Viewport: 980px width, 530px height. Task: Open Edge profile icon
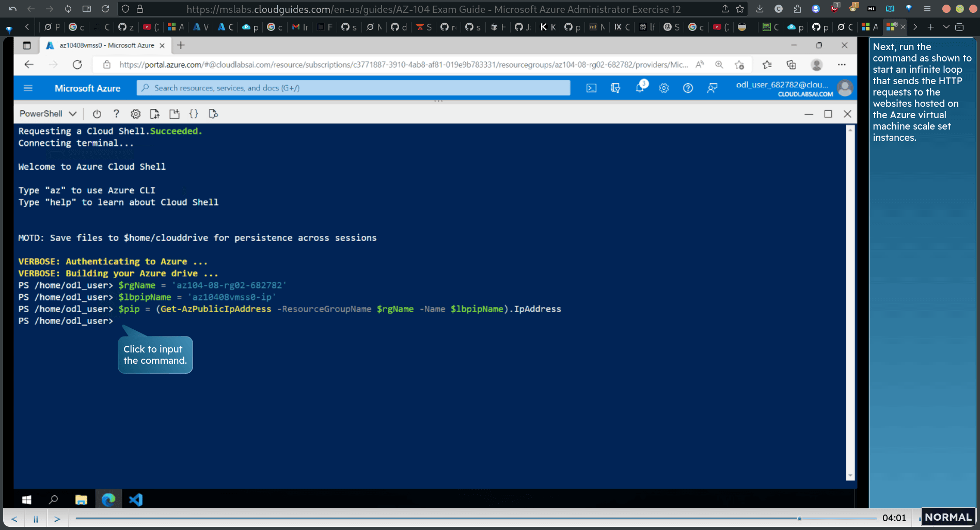[x=816, y=65]
